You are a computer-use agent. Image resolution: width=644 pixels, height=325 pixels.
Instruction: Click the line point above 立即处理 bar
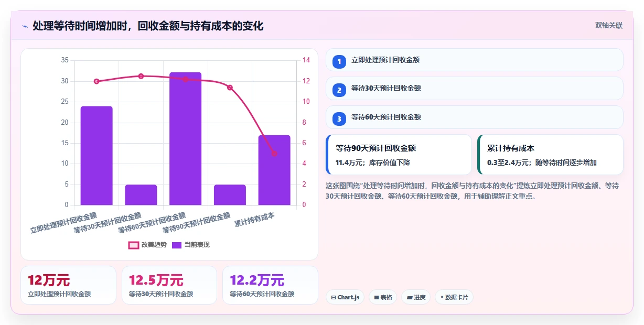pyautogui.click(x=96, y=81)
